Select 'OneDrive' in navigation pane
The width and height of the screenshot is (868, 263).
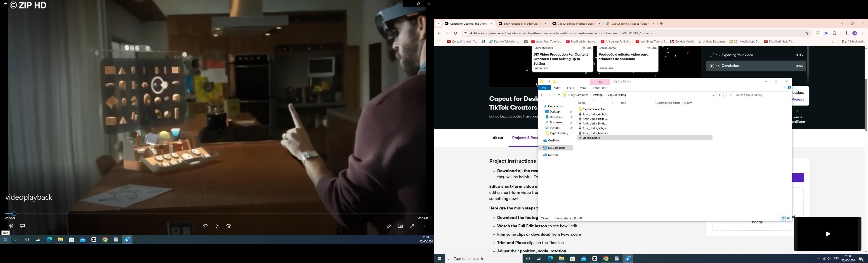coord(553,141)
